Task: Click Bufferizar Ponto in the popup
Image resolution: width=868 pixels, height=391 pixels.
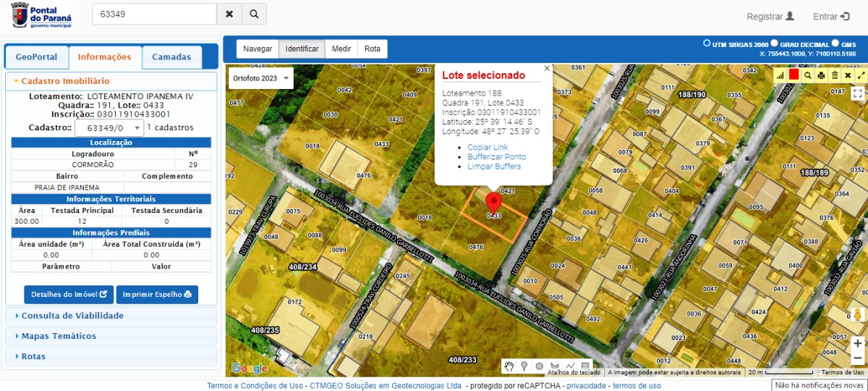Action: (x=496, y=157)
